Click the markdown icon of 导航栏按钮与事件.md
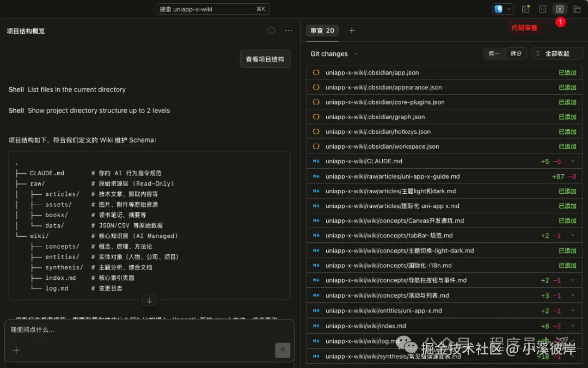The height and width of the screenshot is (368, 588). coord(316,280)
